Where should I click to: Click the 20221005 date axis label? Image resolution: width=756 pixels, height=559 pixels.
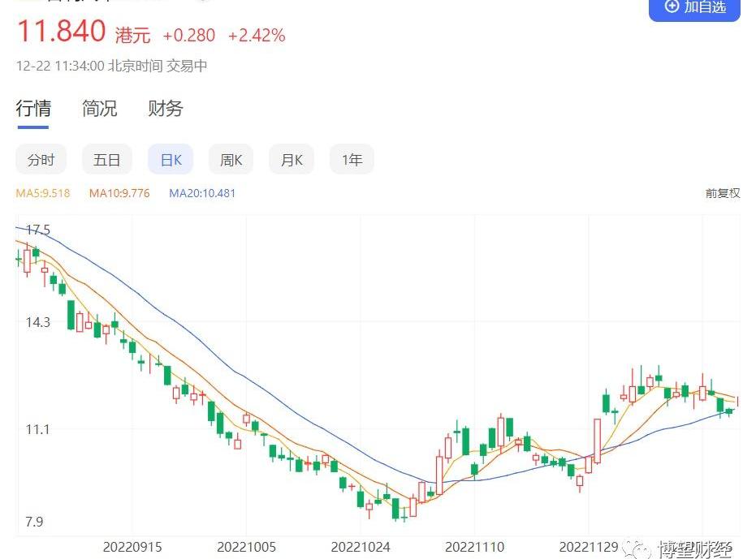click(246, 548)
